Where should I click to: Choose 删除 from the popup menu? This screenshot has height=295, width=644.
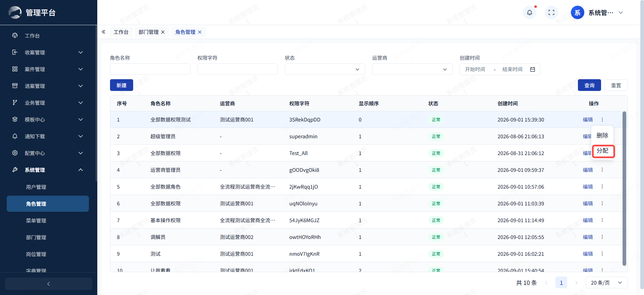[x=602, y=136]
